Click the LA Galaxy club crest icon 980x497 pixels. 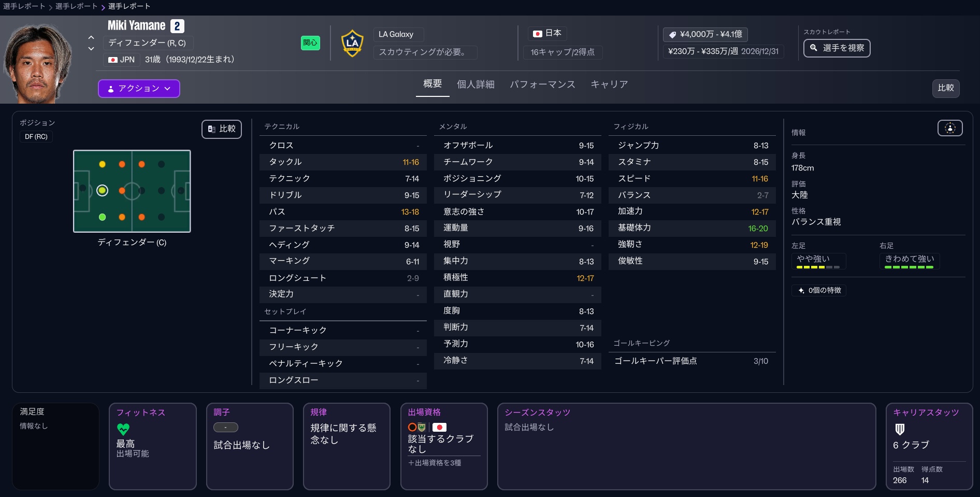click(x=352, y=44)
